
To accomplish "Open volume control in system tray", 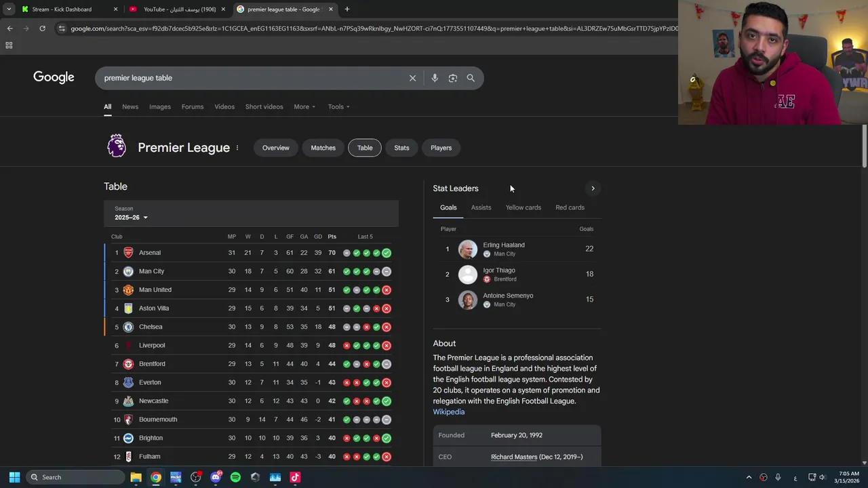I will (x=823, y=477).
